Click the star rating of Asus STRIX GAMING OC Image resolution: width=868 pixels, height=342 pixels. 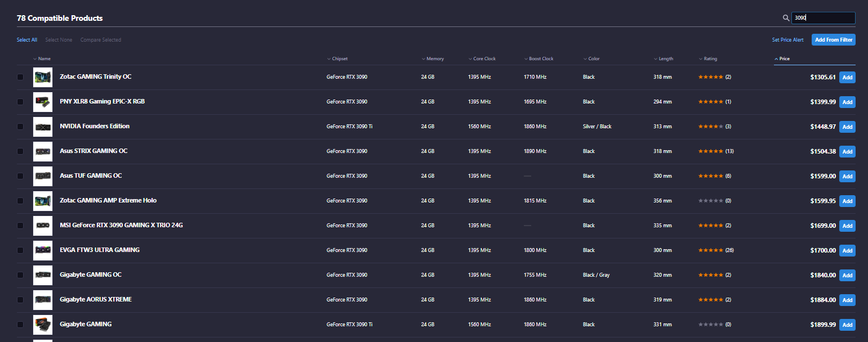point(711,151)
